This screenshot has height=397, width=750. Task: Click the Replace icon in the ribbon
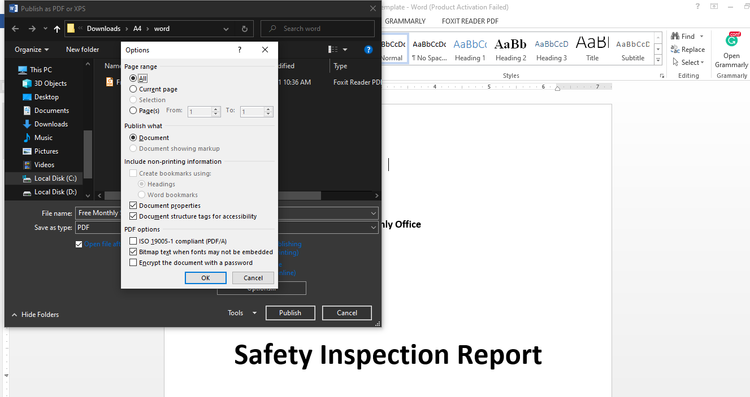(x=675, y=49)
